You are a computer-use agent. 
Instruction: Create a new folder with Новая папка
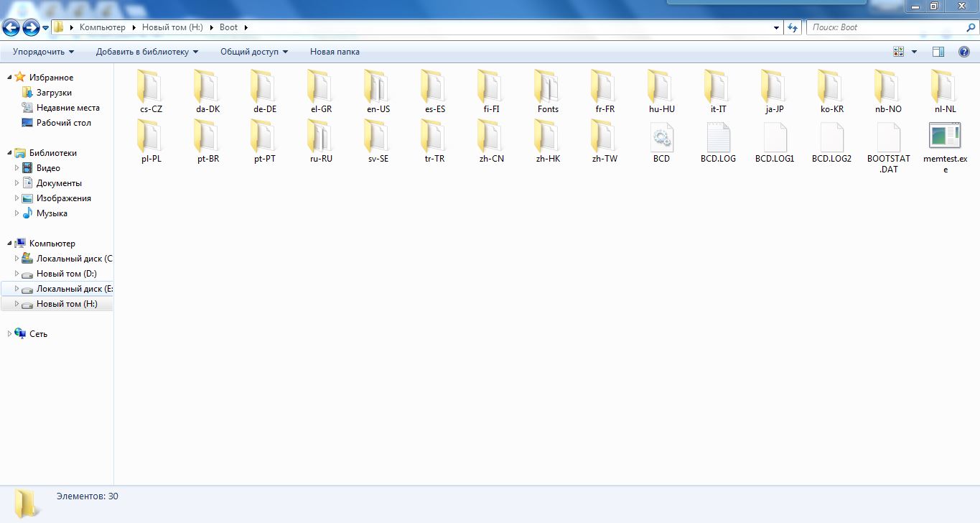coord(335,52)
